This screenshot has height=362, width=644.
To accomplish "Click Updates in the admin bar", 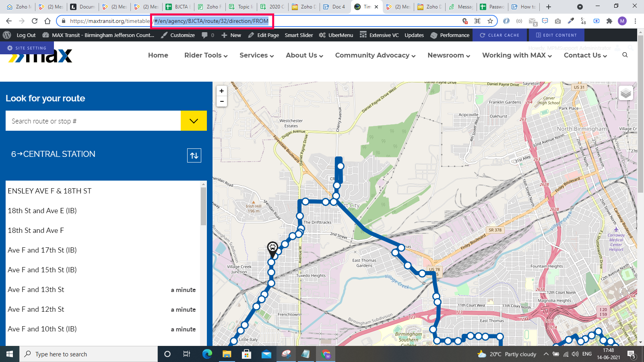I will click(x=414, y=35).
